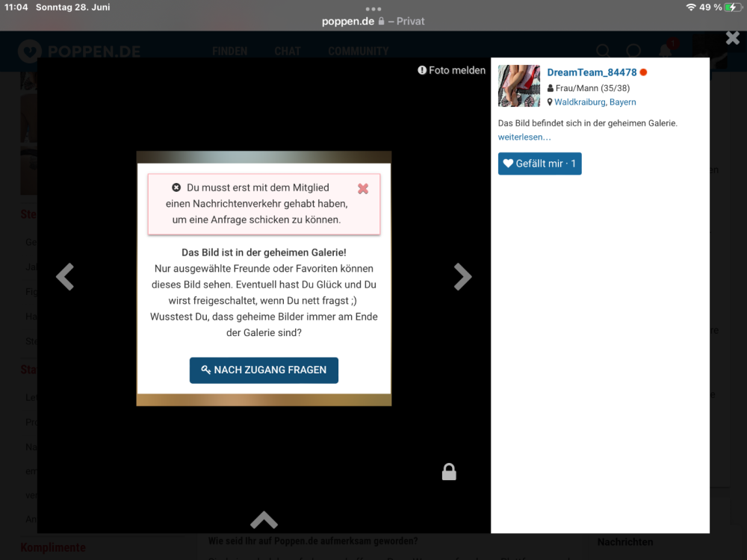Open notifications bell icon
This screenshot has width=747, height=560.
point(666,50)
